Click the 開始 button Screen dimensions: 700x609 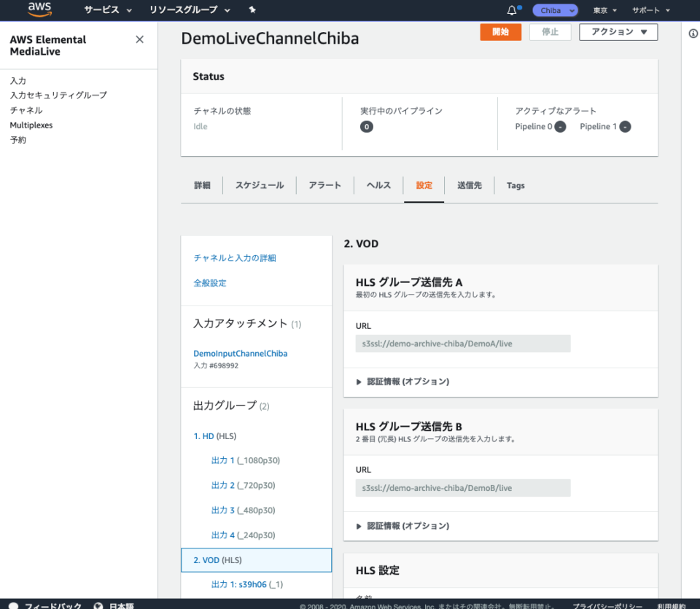tap(500, 32)
